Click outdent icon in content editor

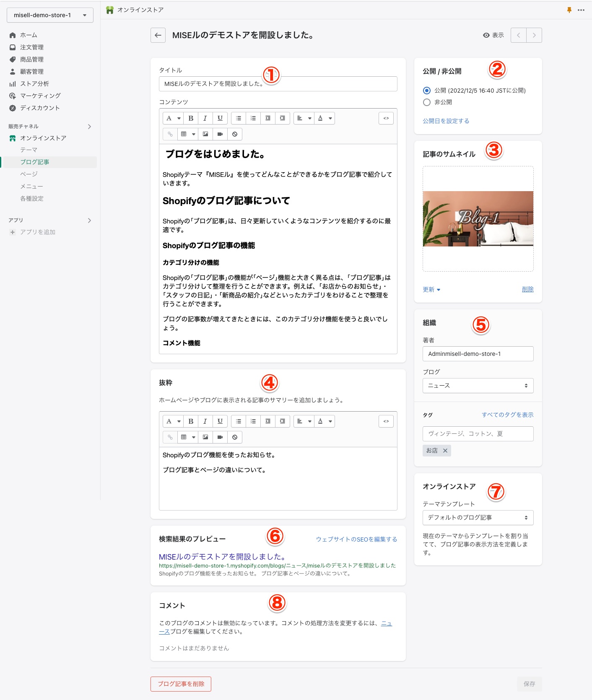pos(268,118)
